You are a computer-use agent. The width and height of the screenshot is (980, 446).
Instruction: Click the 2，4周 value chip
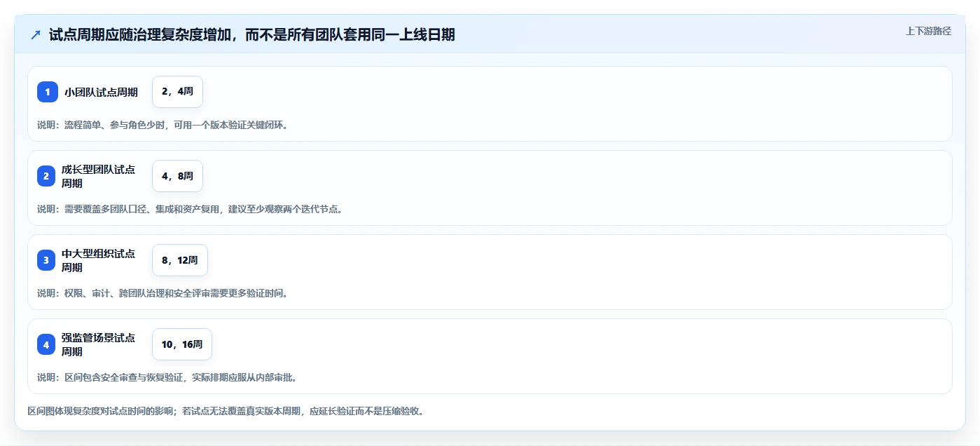click(177, 92)
